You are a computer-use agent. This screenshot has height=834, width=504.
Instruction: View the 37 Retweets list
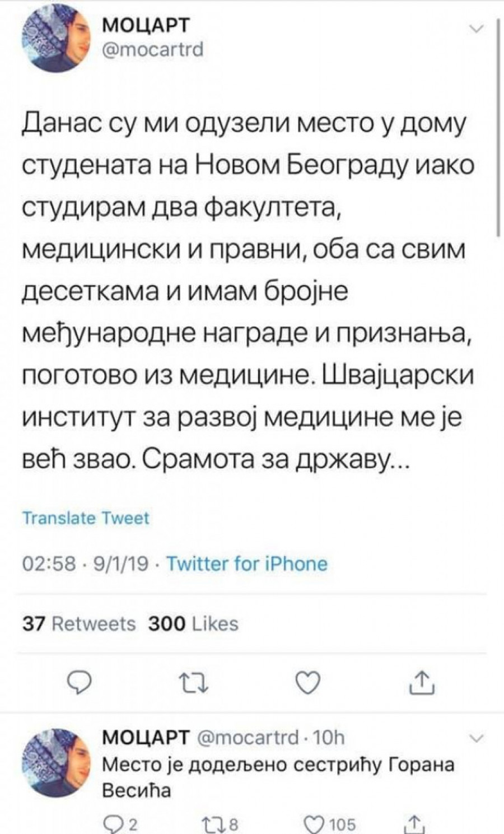[79, 623]
